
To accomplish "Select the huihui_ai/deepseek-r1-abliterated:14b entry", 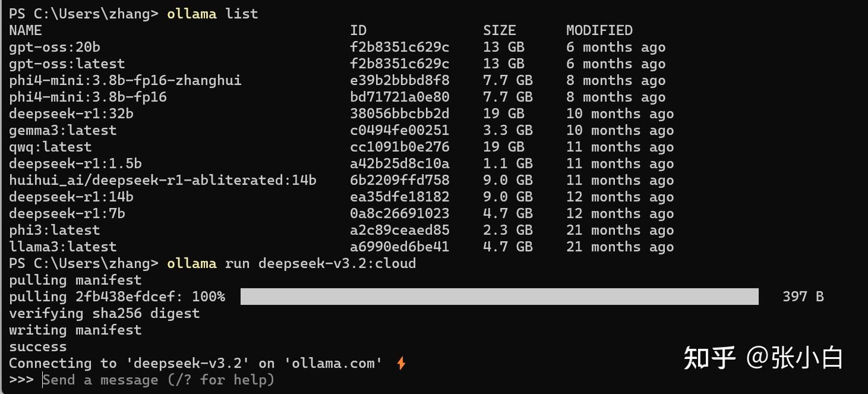I will pyautogui.click(x=163, y=180).
